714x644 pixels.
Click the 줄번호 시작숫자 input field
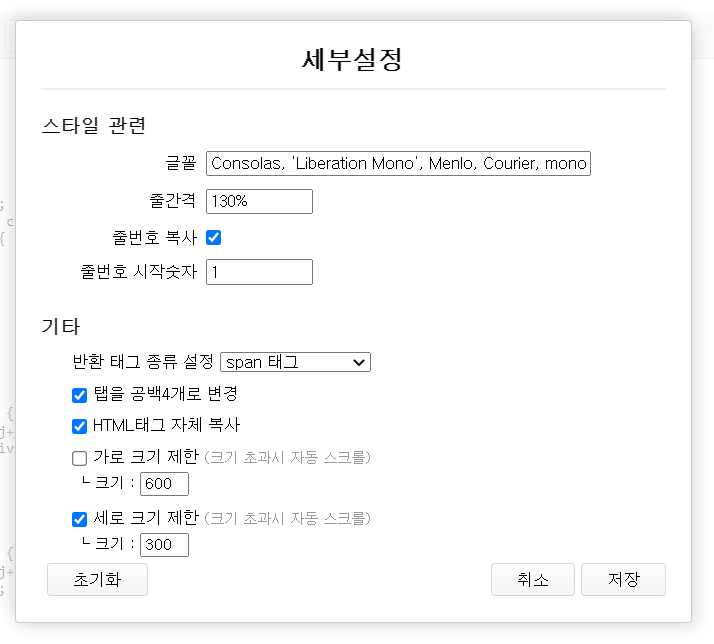coord(259,272)
